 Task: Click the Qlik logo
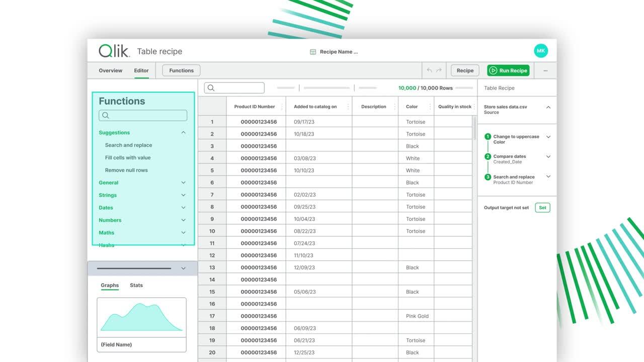point(114,51)
